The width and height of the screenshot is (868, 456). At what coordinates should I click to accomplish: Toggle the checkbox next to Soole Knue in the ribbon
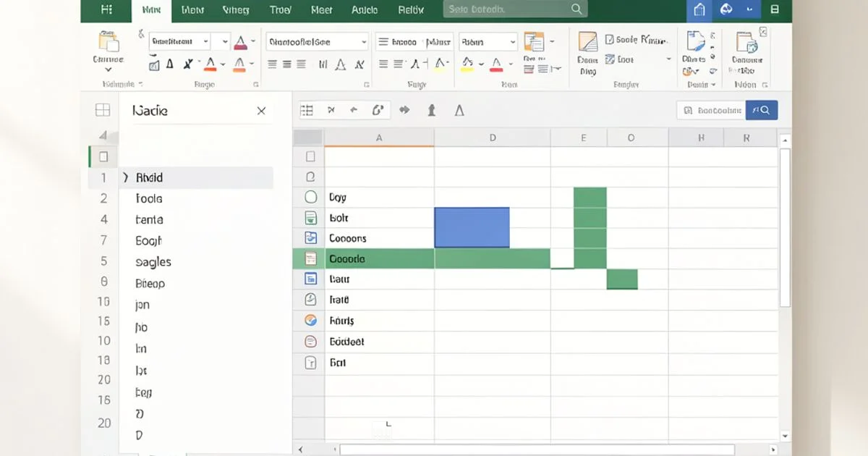609,39
